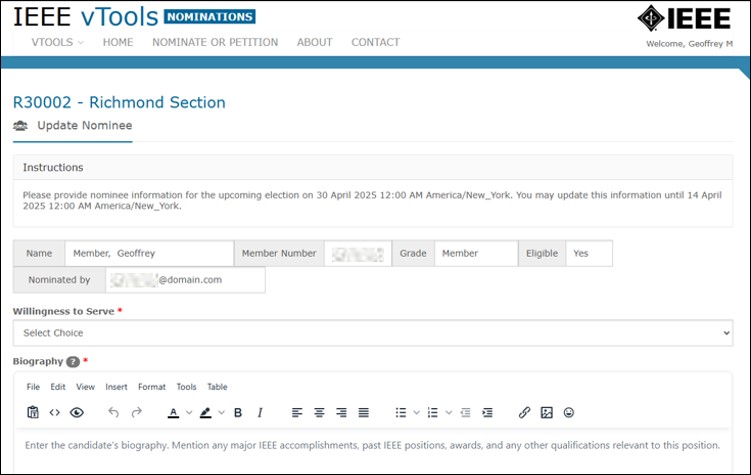Screen dimensions: 751x475
Task: Insert a bullet list
Action: (401, 412)
